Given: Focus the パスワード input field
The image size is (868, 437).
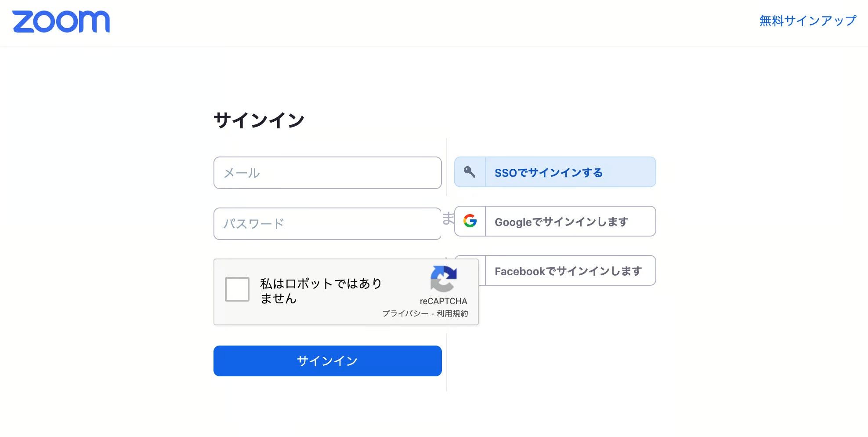Looking at the screenshot, I should [x=327, y=224].
